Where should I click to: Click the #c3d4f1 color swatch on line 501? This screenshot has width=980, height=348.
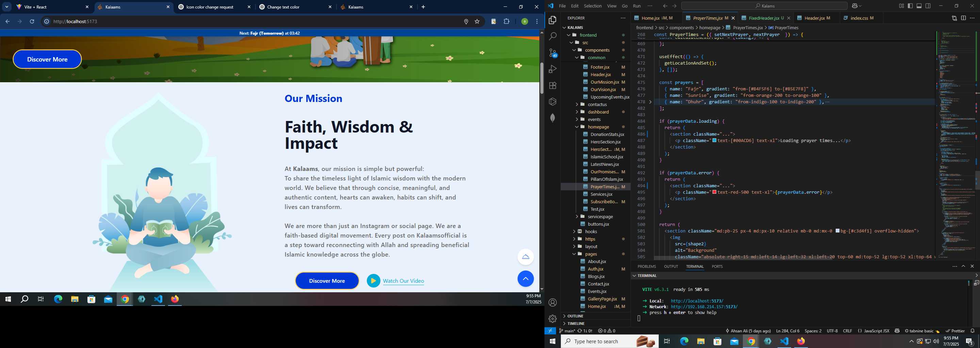837,231
